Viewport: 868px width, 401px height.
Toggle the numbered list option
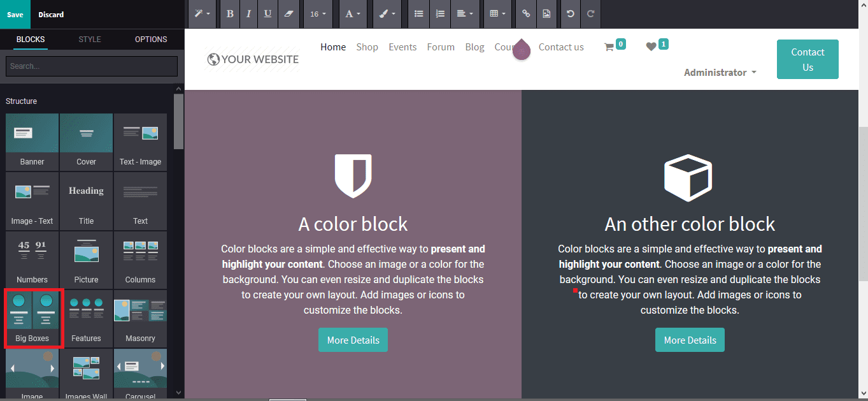439,13
